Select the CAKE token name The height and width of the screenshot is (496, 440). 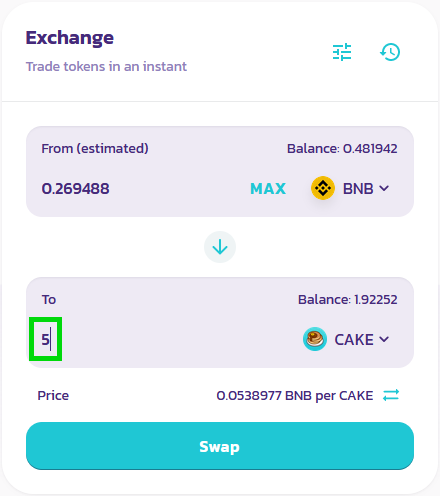point(354,340)
